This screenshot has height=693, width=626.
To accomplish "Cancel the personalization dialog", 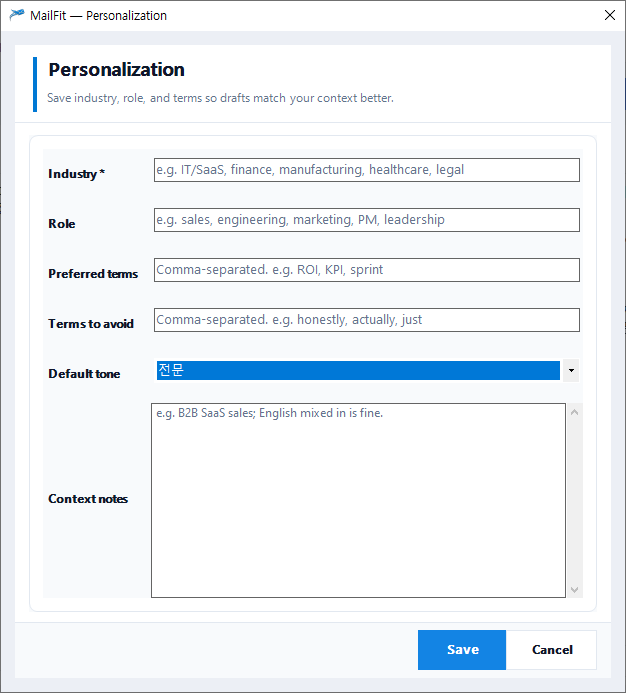I will pos(552,650).
